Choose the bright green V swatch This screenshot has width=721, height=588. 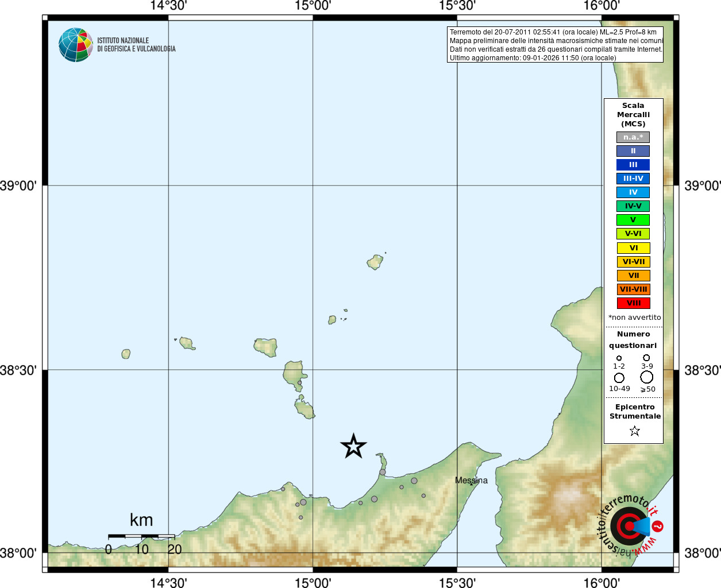633,220
